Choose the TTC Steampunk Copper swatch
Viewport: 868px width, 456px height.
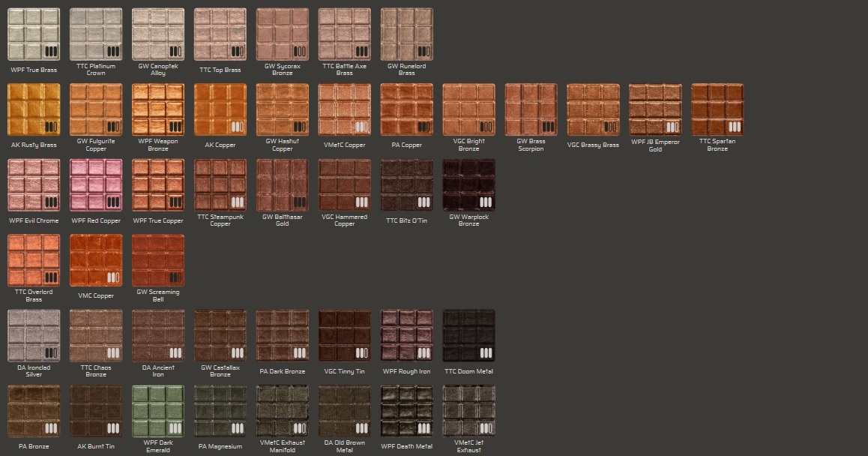coord(220,185)
